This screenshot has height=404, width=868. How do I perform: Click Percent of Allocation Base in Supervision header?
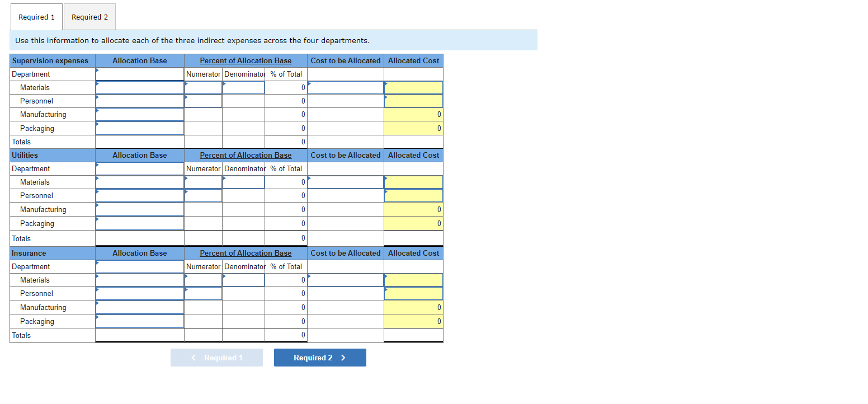pos(246,60)
